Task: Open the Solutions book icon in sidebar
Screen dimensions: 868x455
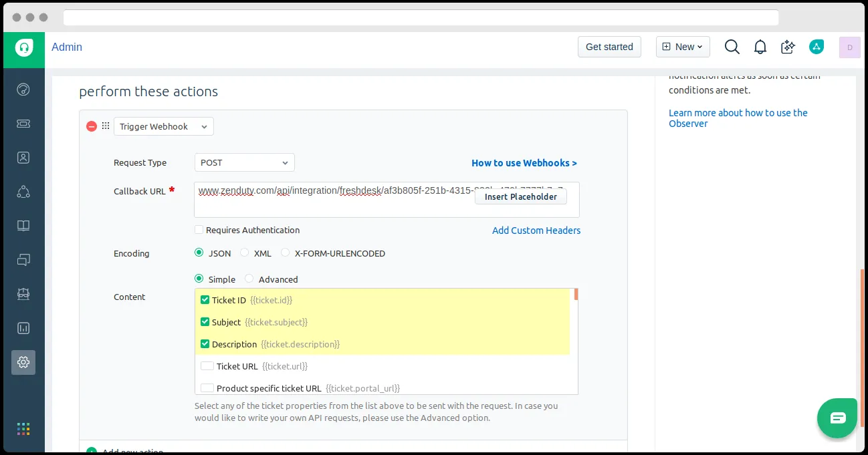Action: tap(23, 226)
